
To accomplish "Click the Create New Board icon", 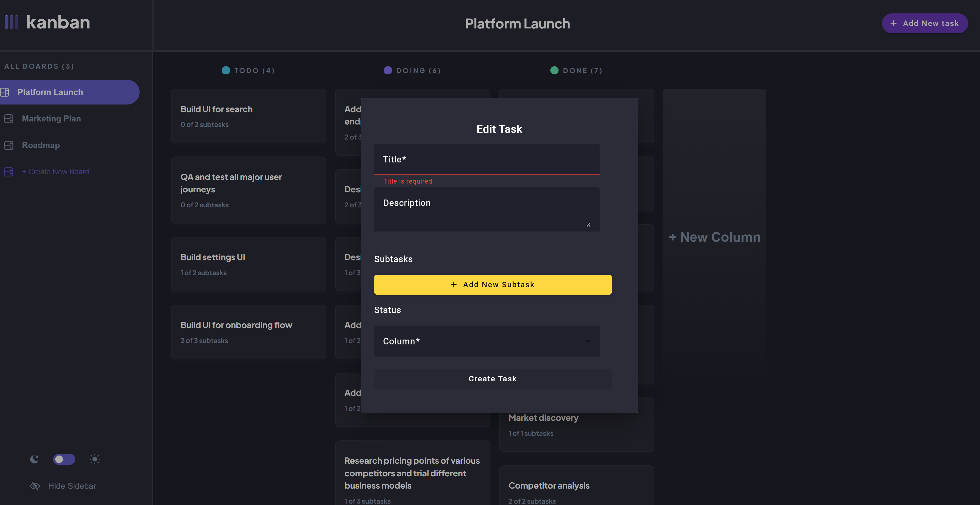I will point(9,172).
